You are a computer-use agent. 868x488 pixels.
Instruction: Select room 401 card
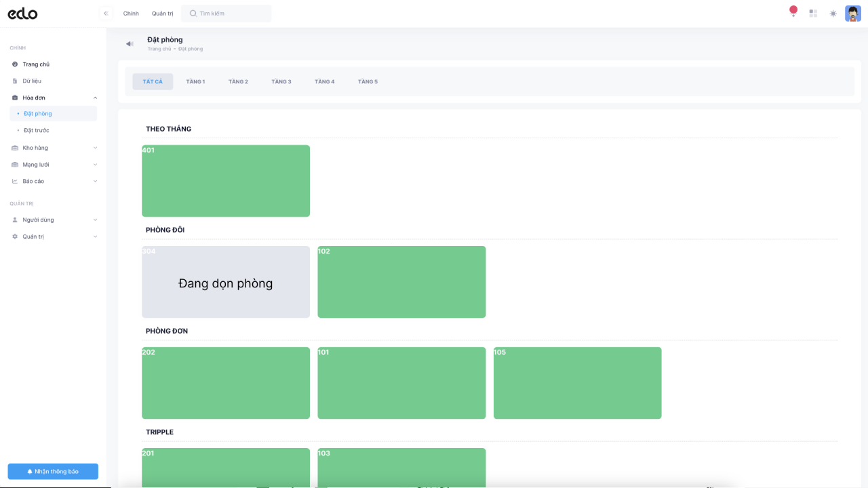point(226,181)
